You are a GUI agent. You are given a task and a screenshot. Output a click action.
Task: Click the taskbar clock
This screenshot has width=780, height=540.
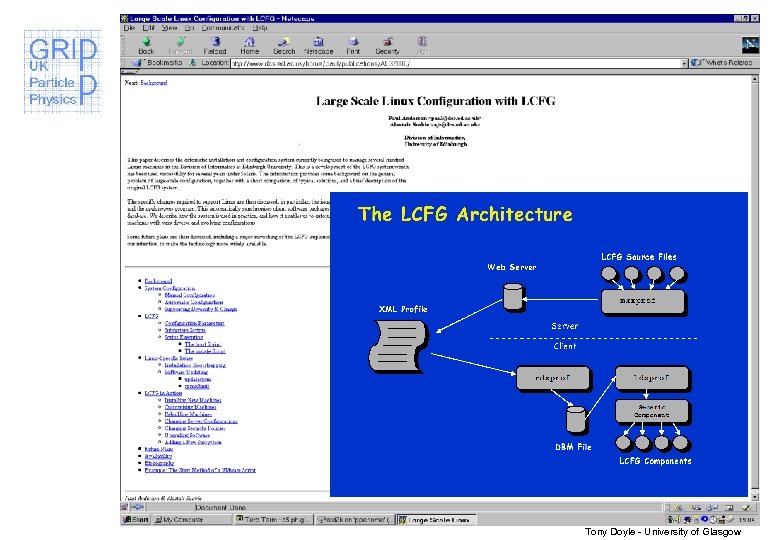coord(746,520)
